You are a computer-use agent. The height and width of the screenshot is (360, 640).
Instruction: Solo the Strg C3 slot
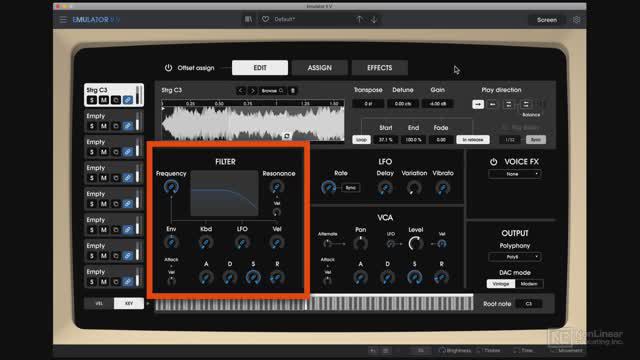coord(92,100)
